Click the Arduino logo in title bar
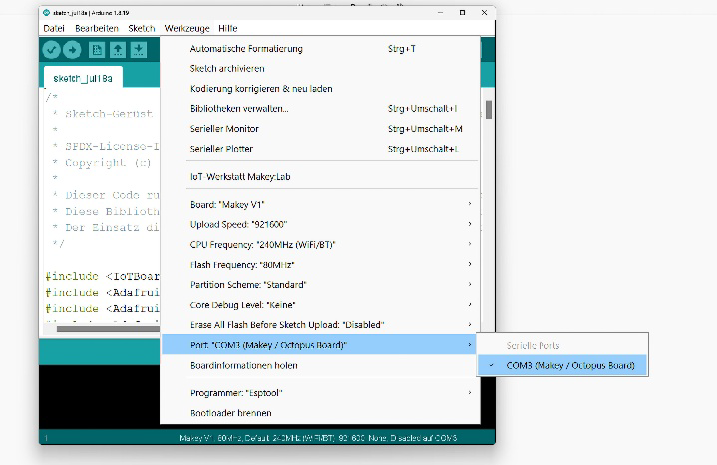Viewport: 717px width, 465px height. (x=46, y=12)
